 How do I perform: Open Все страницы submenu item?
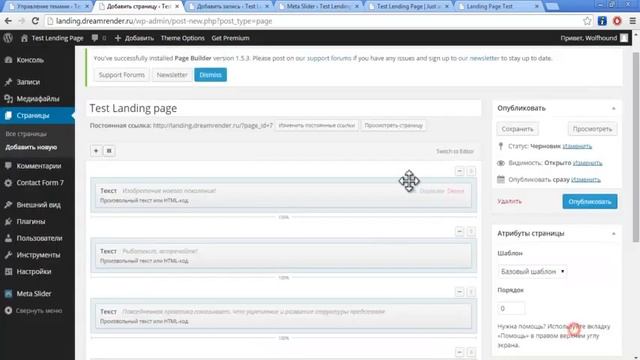(26, 134)
